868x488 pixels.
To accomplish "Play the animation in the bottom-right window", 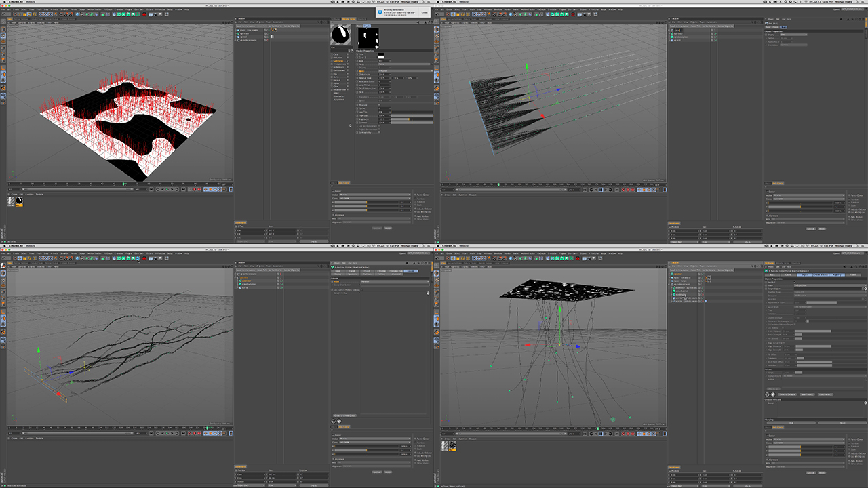I will (601, 434).
